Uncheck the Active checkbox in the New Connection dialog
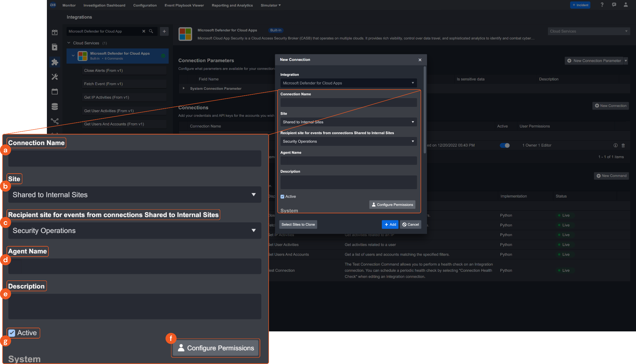The height and width of the screenshot is (364, 636). (x=282, y=197)
